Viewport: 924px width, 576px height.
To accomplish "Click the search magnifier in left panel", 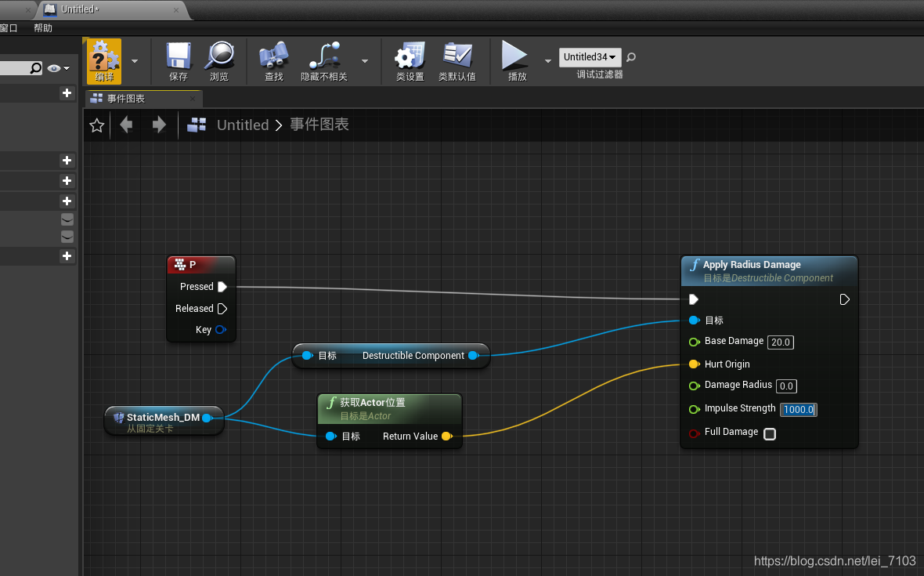I will [35, 68].
